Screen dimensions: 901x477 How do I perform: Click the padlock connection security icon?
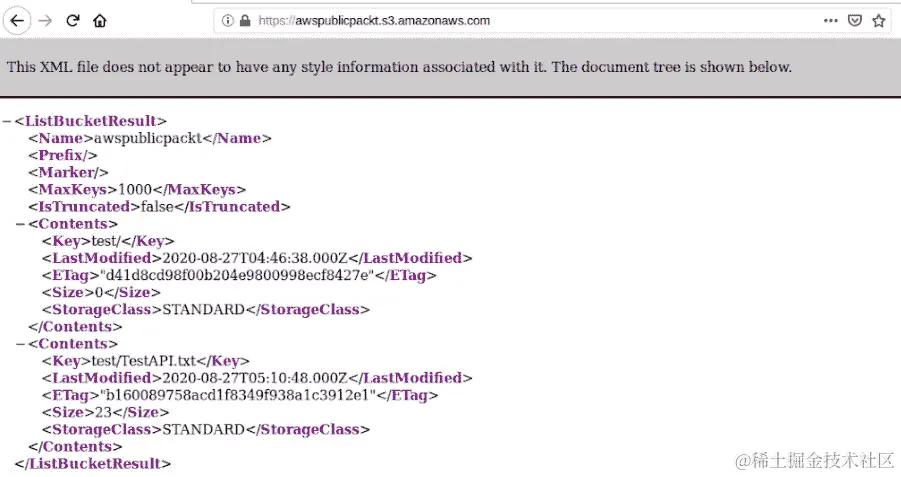pyautogui.click(x=245, y=21)
